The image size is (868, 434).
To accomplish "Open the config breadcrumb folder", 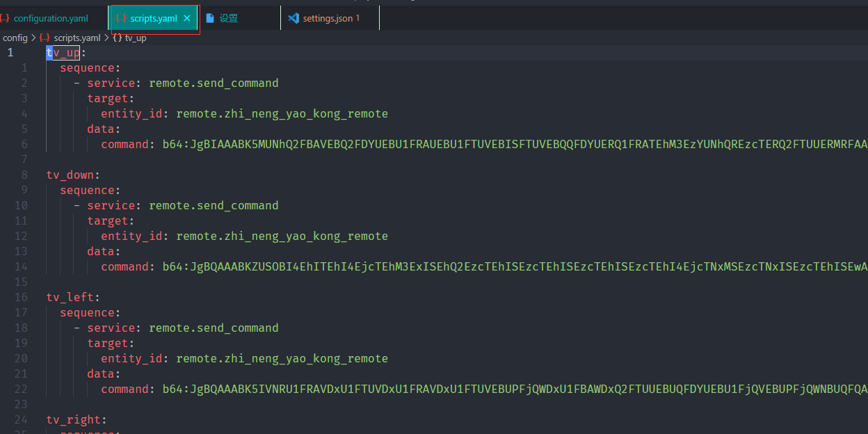I will coord(15,38).
